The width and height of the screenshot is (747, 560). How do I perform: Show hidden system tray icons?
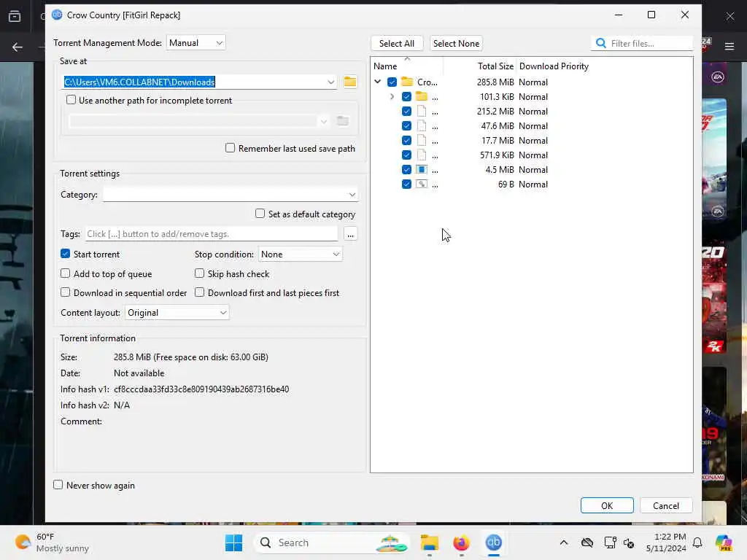tap(564, 542)
